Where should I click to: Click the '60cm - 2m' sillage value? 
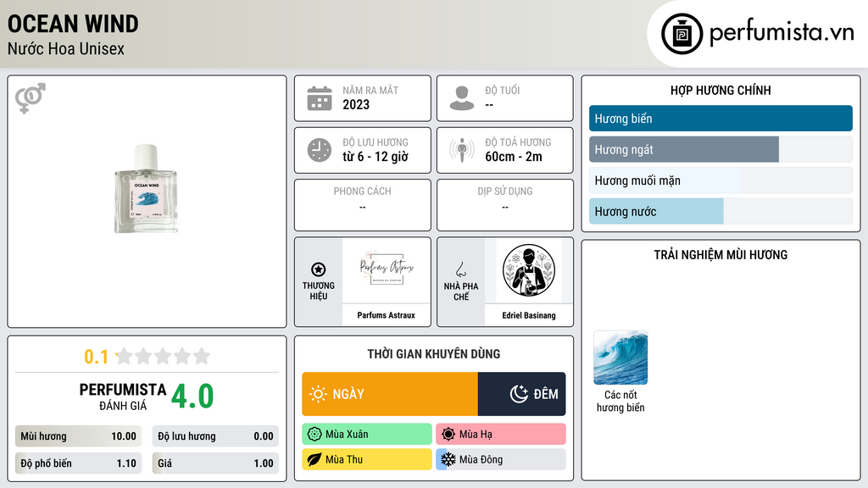514,157
